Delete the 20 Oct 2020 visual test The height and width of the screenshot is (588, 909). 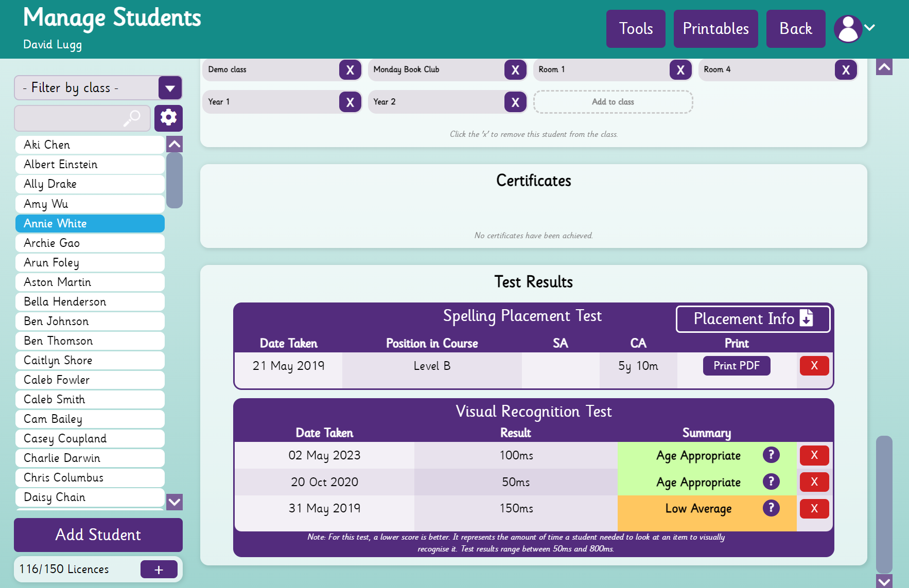[814, 482]
